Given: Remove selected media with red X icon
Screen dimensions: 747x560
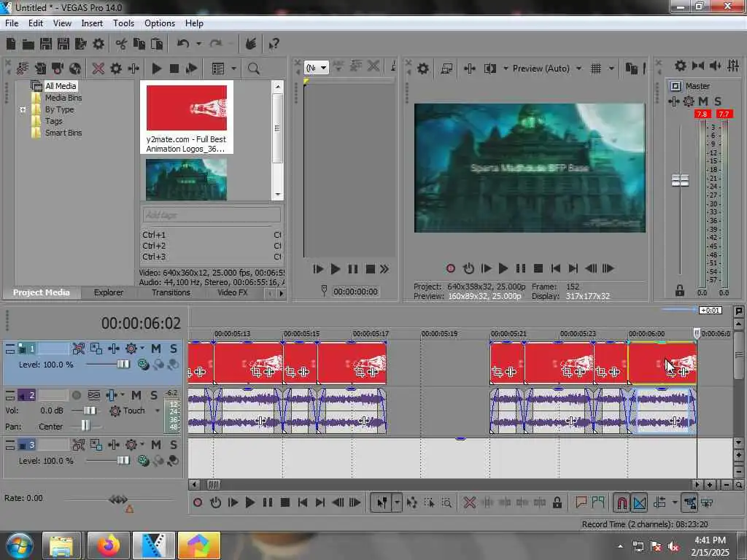Looking at the screenshot, I should pyautogui.click(x=98, y=69).
